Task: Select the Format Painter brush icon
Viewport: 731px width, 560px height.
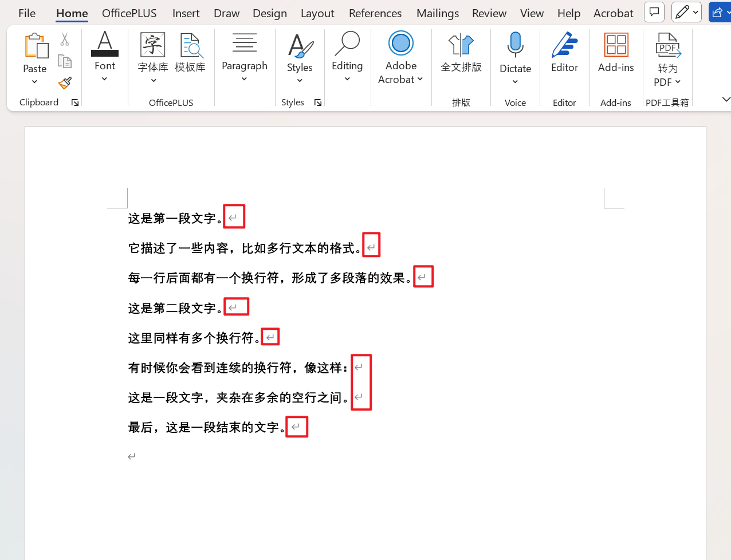Action: [65, 83]
